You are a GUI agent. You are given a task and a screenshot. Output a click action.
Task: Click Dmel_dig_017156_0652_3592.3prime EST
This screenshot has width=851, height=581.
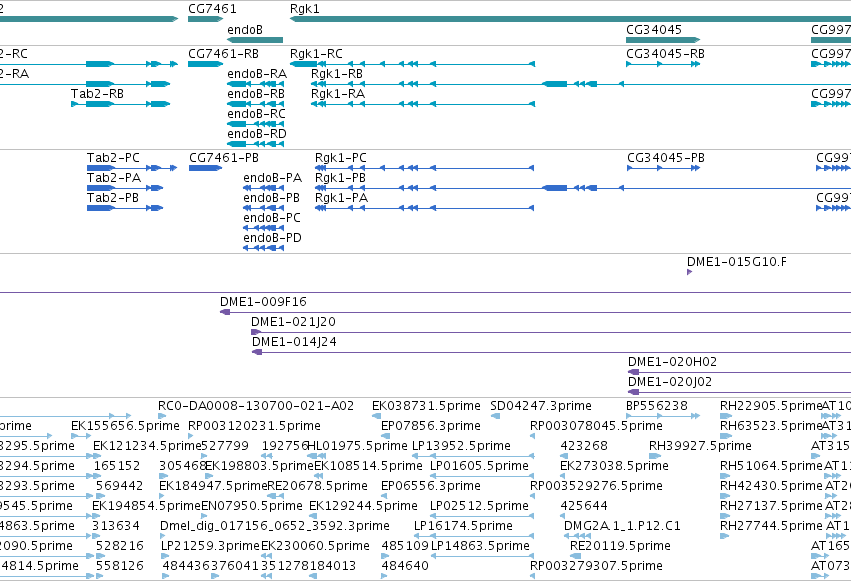click(x=275, y=526)
